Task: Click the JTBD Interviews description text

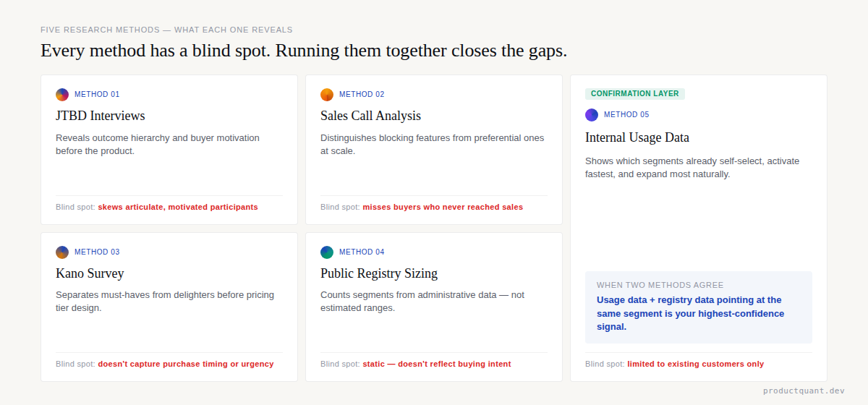Action: pyautogui.click(x=158, y=145)
